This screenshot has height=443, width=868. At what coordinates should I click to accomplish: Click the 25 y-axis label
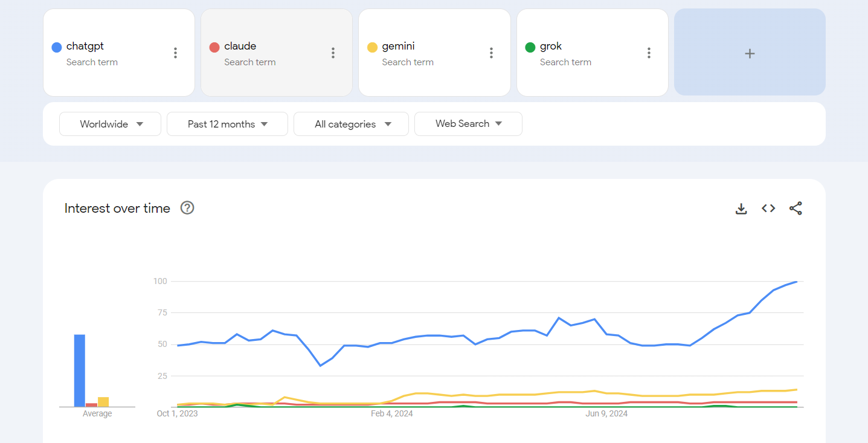tap(162, 376)
